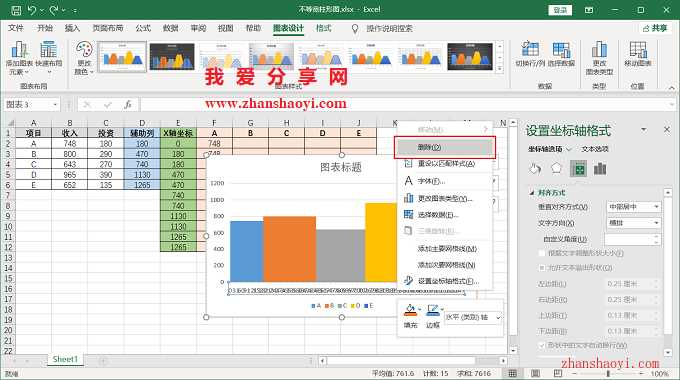Choose 添加主要网格线 in context menu
680x380 pixels.
pyautogui.click(x=445, y=249)
